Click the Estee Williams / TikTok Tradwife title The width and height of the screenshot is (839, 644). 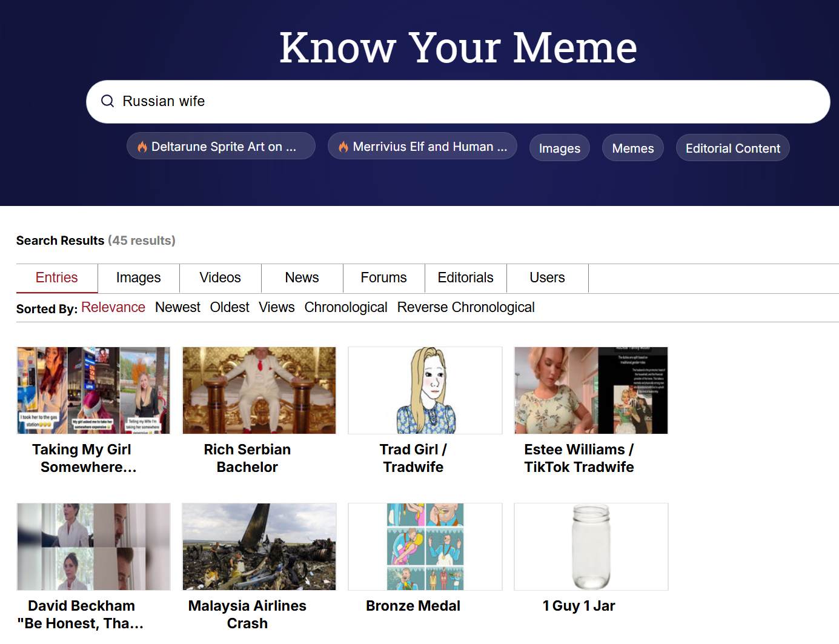(x=579, y=459)
